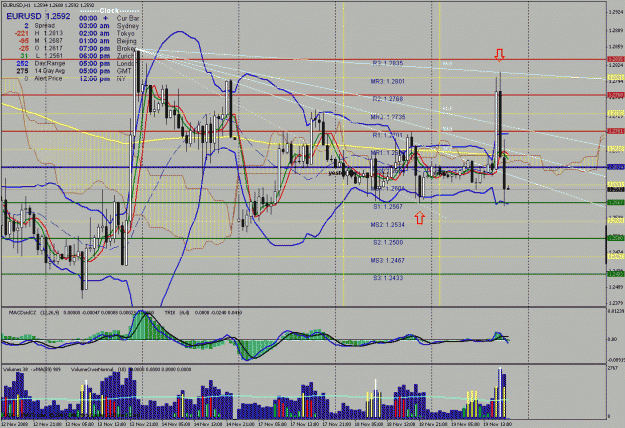This screenshot has height=428, width=625.
Task: Click the MS3: 1.2467 pivot label
Action: coord(387,260)
